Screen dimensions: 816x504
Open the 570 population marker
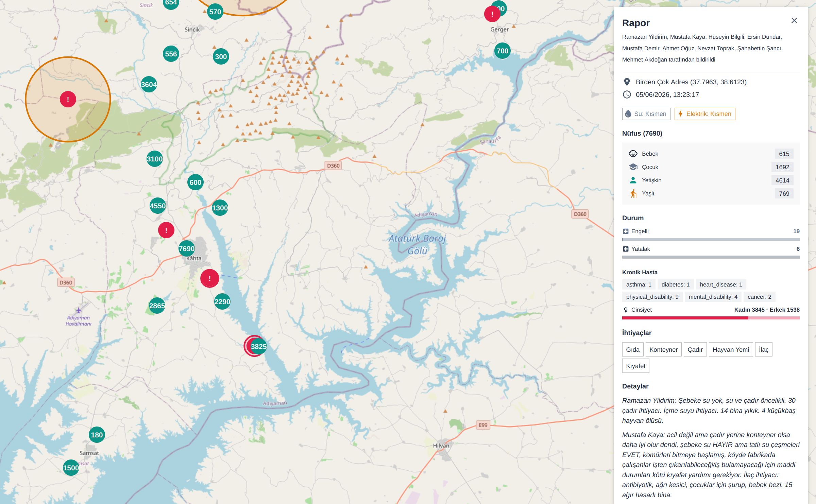click(x=215, y=12)
